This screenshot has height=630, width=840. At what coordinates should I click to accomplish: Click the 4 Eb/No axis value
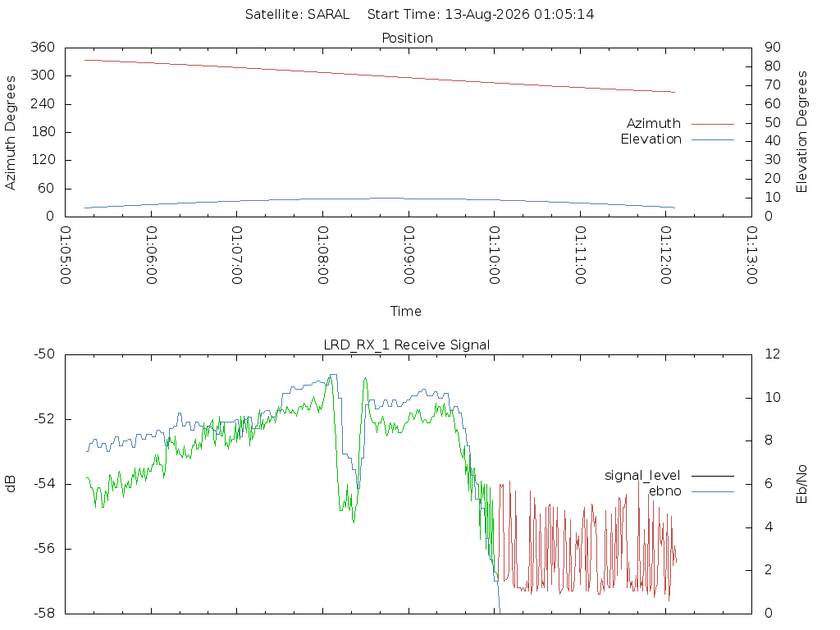click(769, 527)
